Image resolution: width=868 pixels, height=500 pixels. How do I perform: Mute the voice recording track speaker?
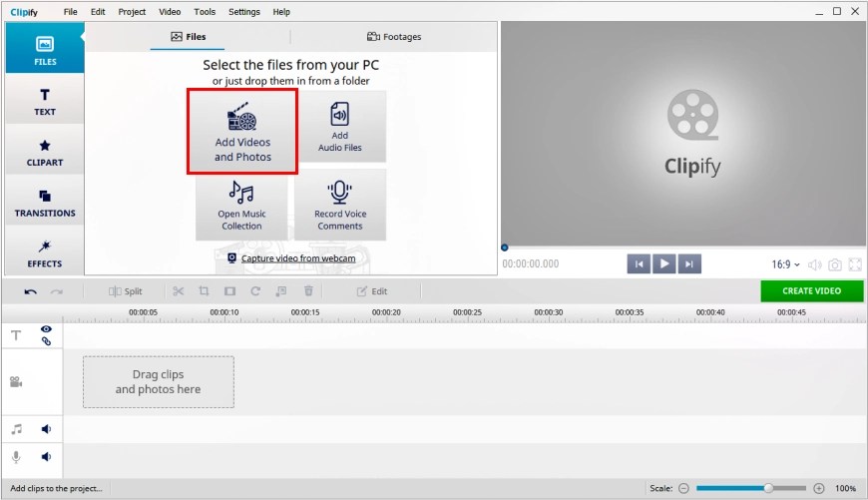(46, 457)
